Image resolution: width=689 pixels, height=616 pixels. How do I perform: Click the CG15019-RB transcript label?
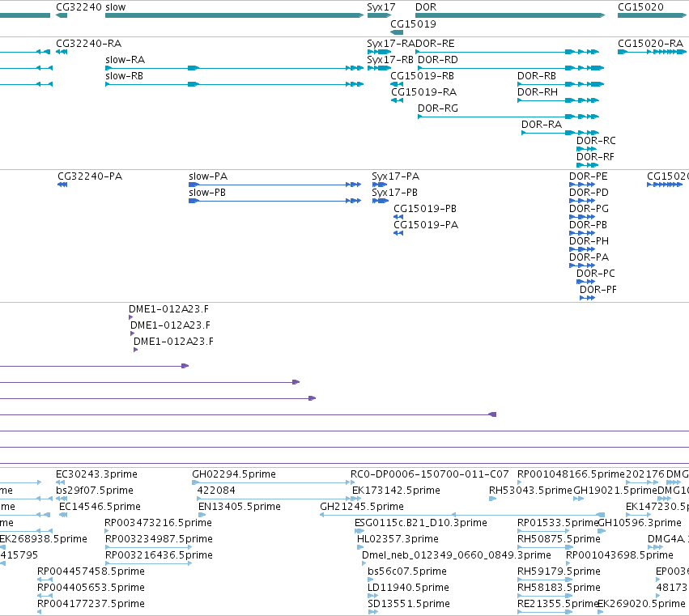pos(423,76)
